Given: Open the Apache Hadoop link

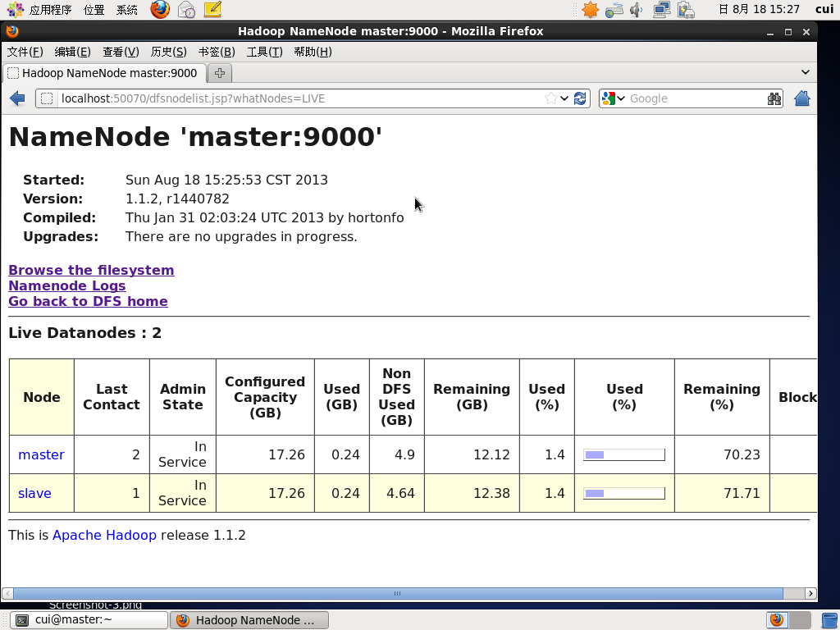Looking at the screenshot, I should [104, 535].
